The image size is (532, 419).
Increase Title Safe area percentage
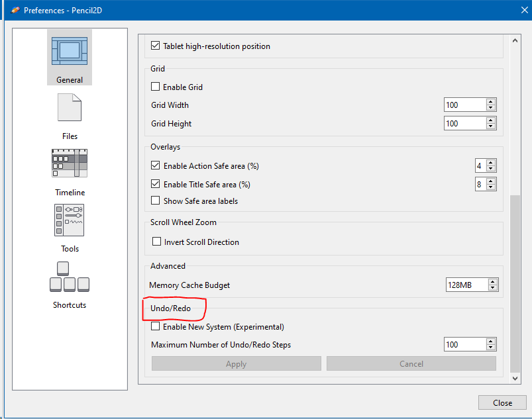[x=491, y=181]
